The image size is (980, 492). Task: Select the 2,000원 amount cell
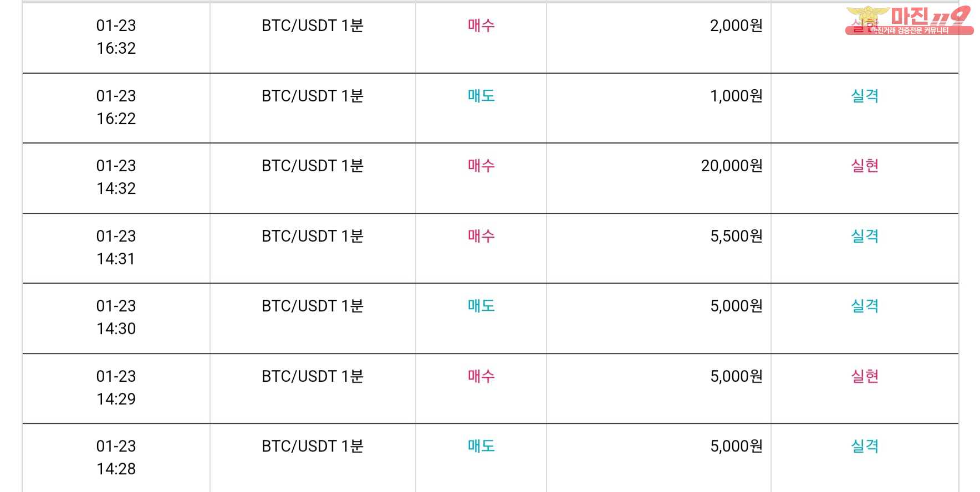(x=736, y=25)
